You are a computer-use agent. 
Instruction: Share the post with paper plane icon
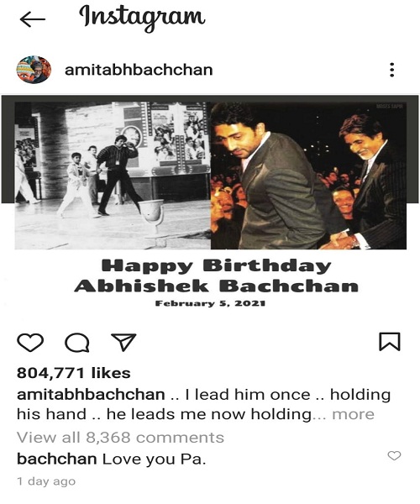123,342
